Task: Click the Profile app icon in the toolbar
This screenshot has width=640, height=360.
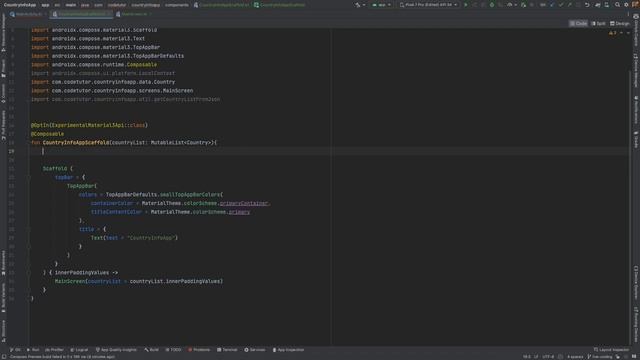Action: 510,5
